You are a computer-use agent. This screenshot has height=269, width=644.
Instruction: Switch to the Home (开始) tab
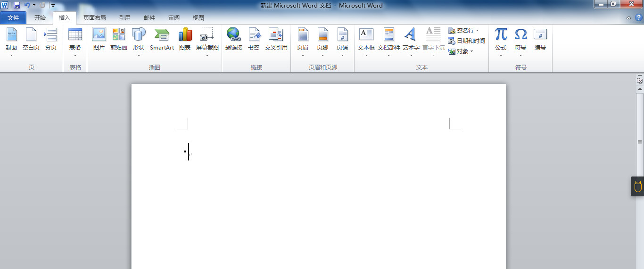point(40,18)
